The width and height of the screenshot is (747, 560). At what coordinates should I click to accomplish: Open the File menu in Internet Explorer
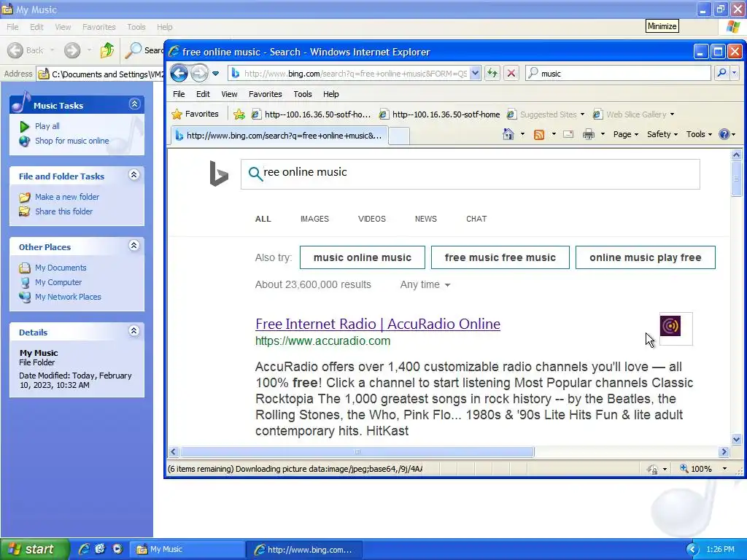click(179, 94)
